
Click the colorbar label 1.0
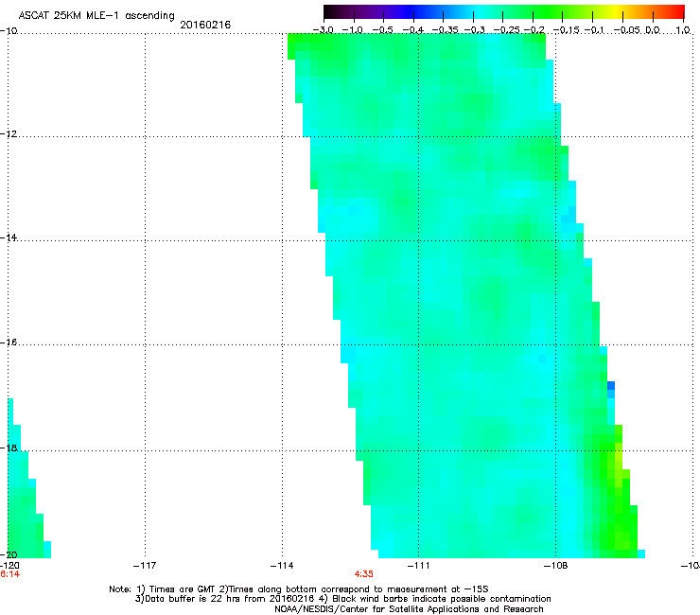pos(683,30)
